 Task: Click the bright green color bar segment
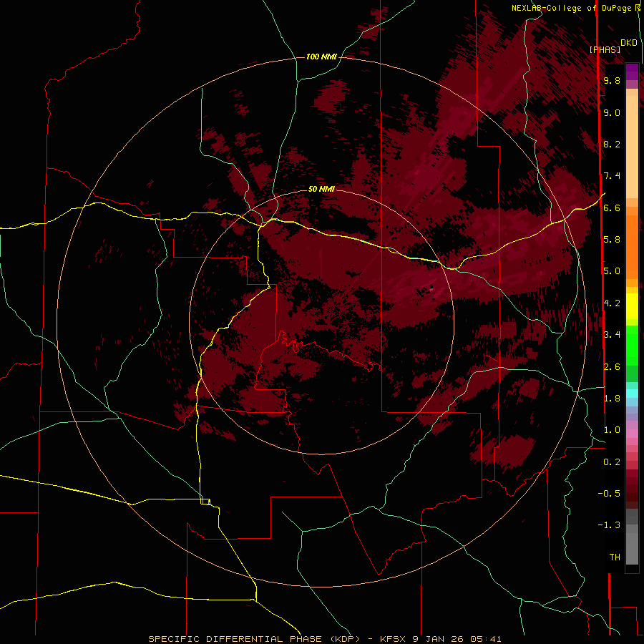[632, 345]
